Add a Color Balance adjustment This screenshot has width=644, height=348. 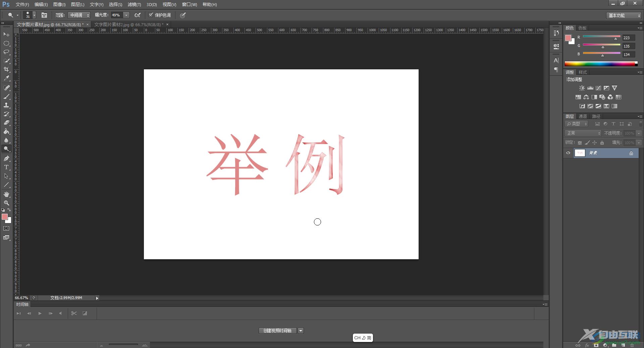point(586,97)
